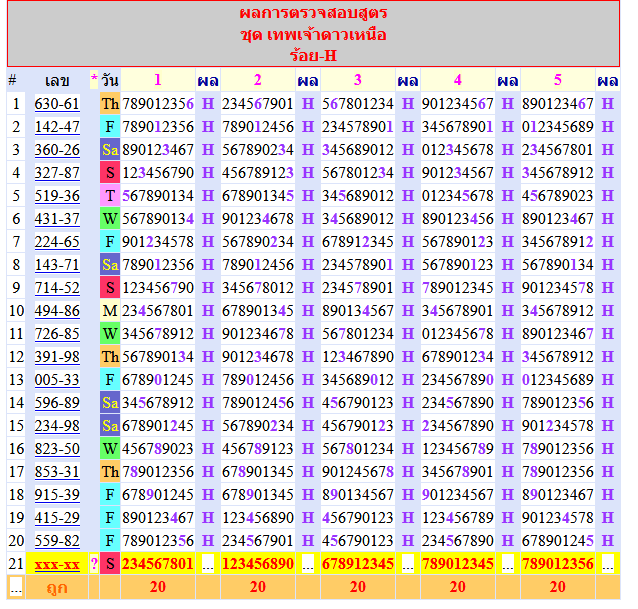Click the red S day cell in row 21
Screen dimensions: 638x609
point(109,565)
